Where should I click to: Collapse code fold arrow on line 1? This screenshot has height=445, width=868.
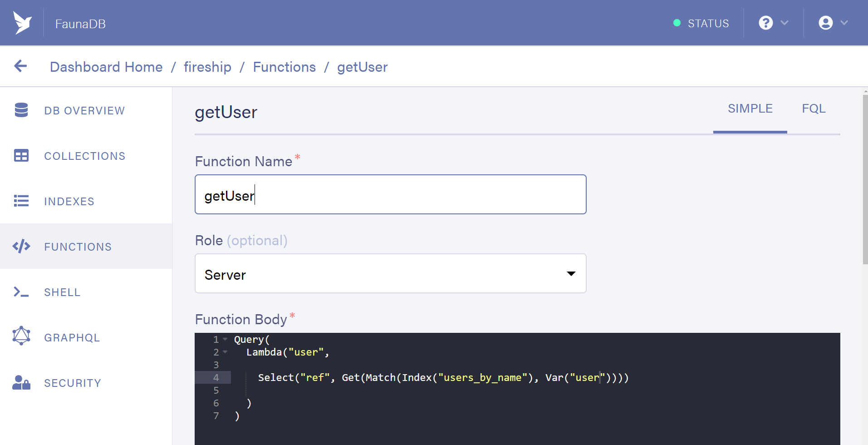(225, 339)
